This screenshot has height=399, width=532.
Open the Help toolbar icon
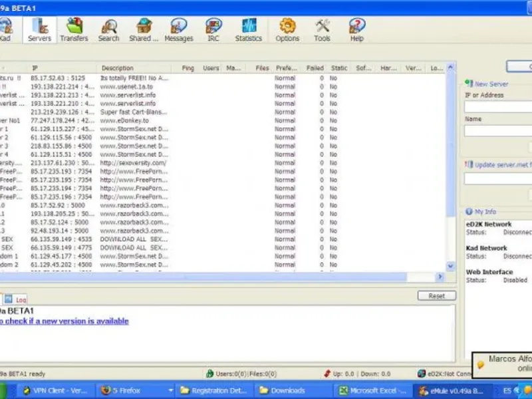[357, 29]
